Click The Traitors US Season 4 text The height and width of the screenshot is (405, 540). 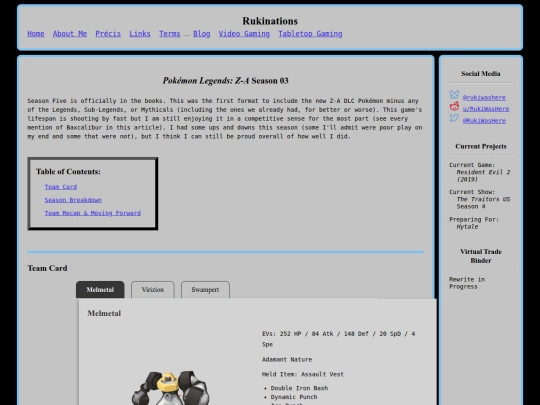[483, 203]
